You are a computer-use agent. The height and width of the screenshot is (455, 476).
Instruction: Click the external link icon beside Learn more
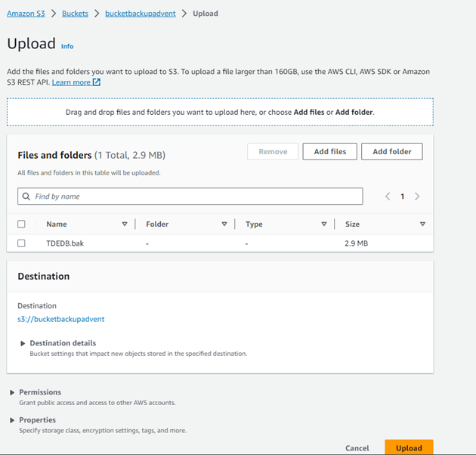97,82
